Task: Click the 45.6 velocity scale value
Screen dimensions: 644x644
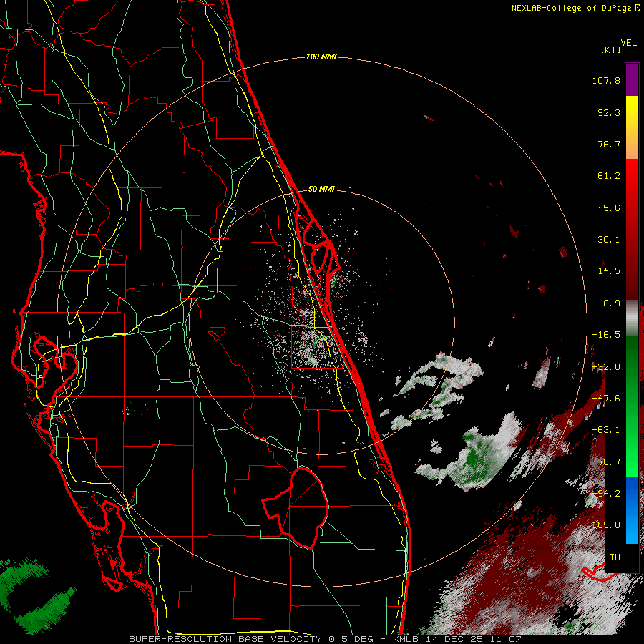Action: pyautogui.click(x=609, y=208)
